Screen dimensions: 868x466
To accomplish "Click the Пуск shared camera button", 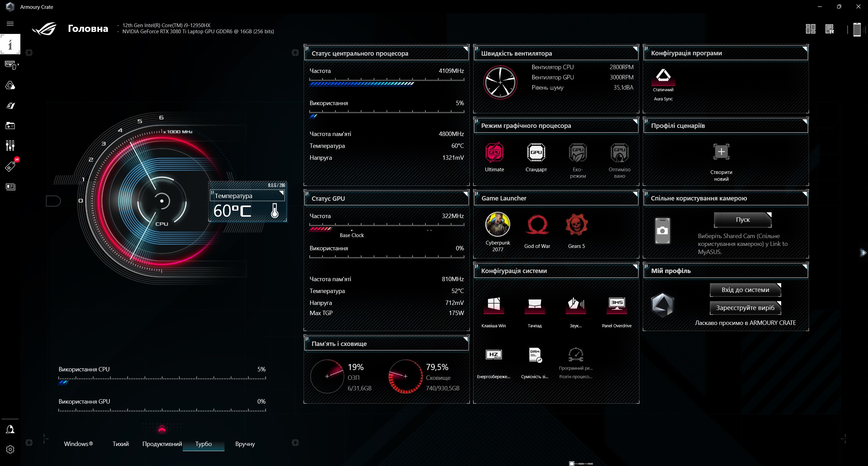I will point(742,220).
